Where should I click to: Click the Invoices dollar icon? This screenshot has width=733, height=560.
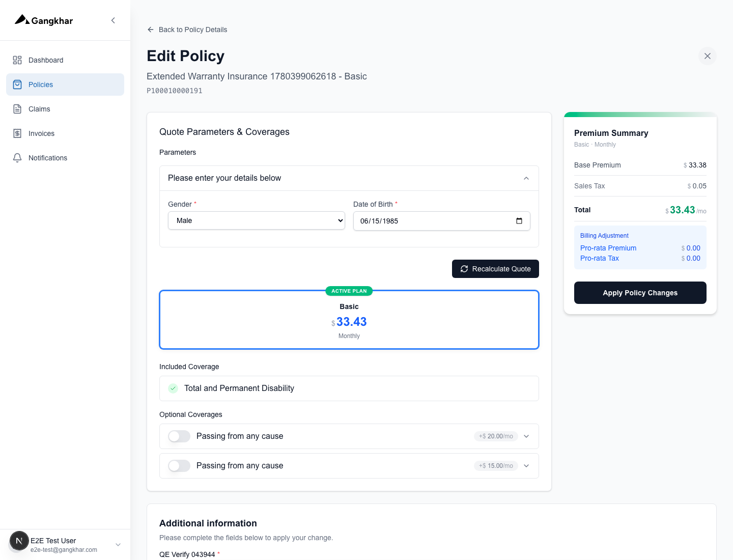[x=17, y=133]
